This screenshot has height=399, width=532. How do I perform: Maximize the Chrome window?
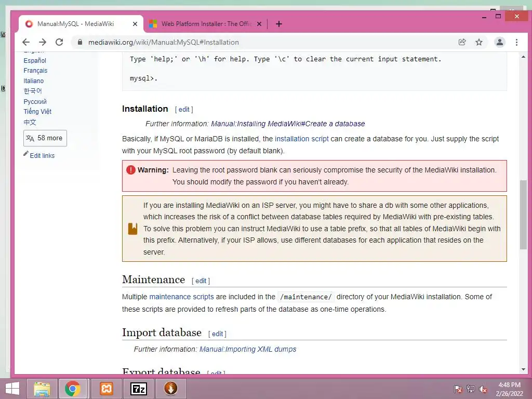point(498,16)
